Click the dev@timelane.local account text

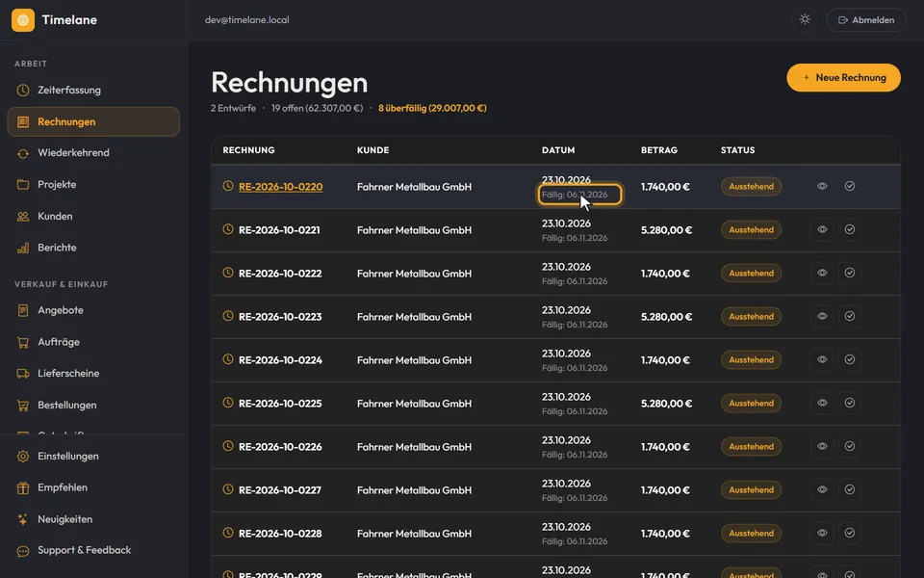247,20
